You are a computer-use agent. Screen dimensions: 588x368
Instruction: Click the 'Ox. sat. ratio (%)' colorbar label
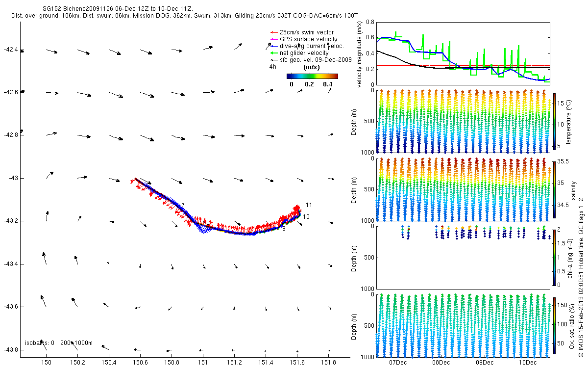coord(572,326)
